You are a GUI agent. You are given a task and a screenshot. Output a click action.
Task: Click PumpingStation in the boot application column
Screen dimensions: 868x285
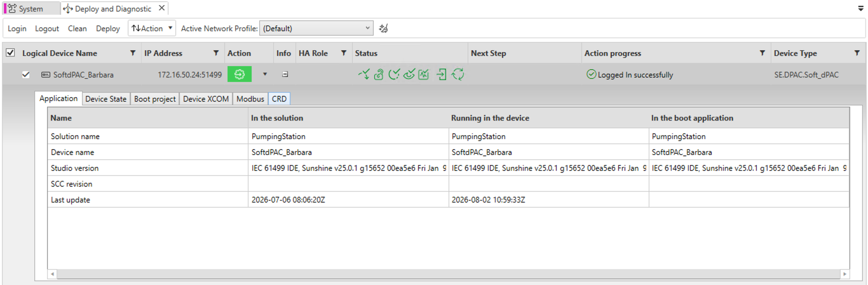(679, 136)
